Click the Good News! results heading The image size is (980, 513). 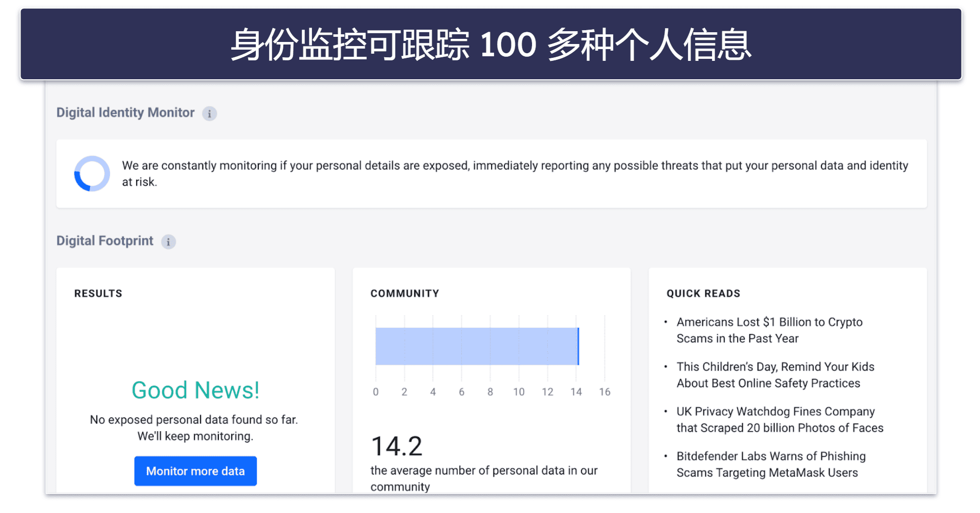tap(195, 390)
